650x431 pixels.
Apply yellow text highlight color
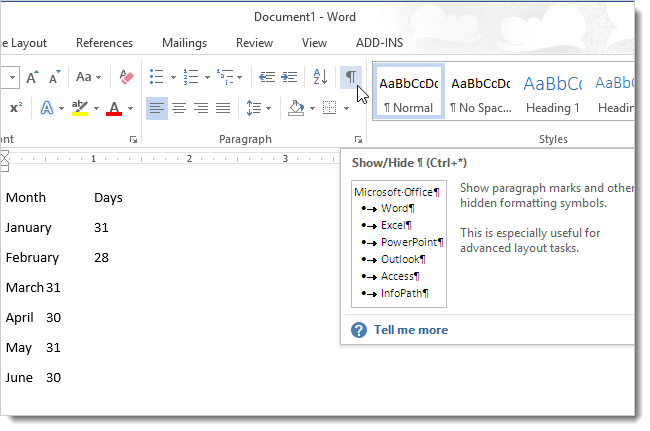pos(80,108)
